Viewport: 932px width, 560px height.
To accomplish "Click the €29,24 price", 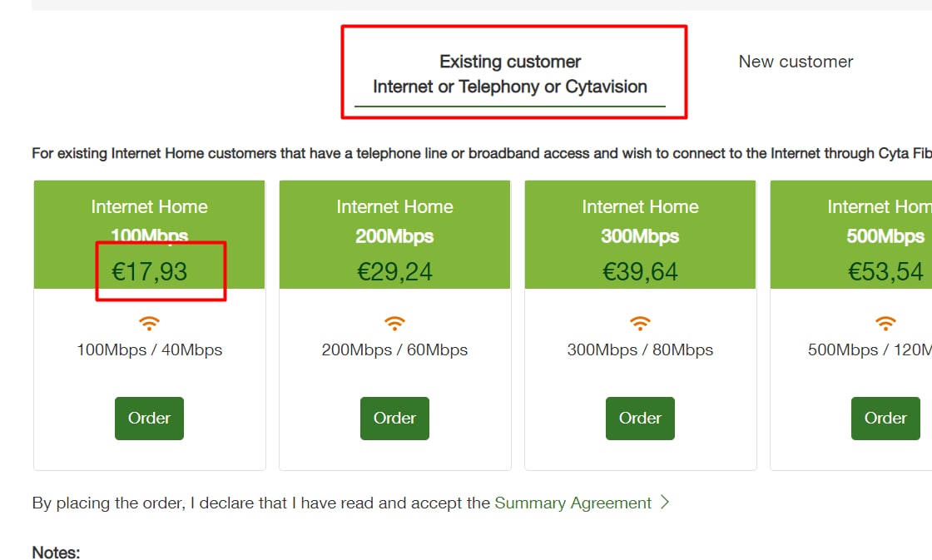I will point(394,271).
